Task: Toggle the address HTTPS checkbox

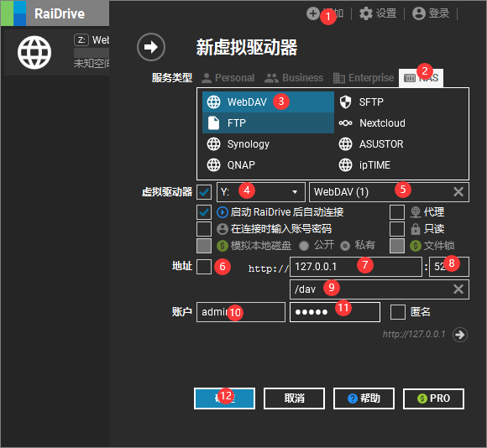Action: (x=204, y=267)
